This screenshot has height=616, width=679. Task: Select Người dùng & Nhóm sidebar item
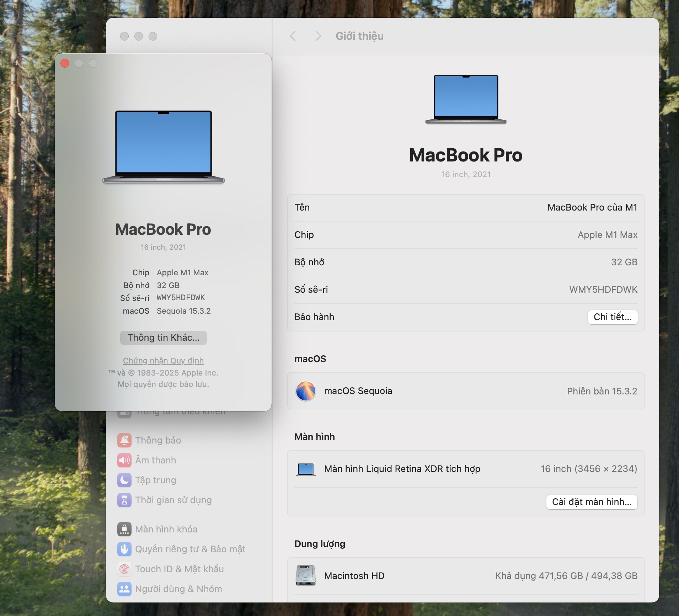click(178, 589)
